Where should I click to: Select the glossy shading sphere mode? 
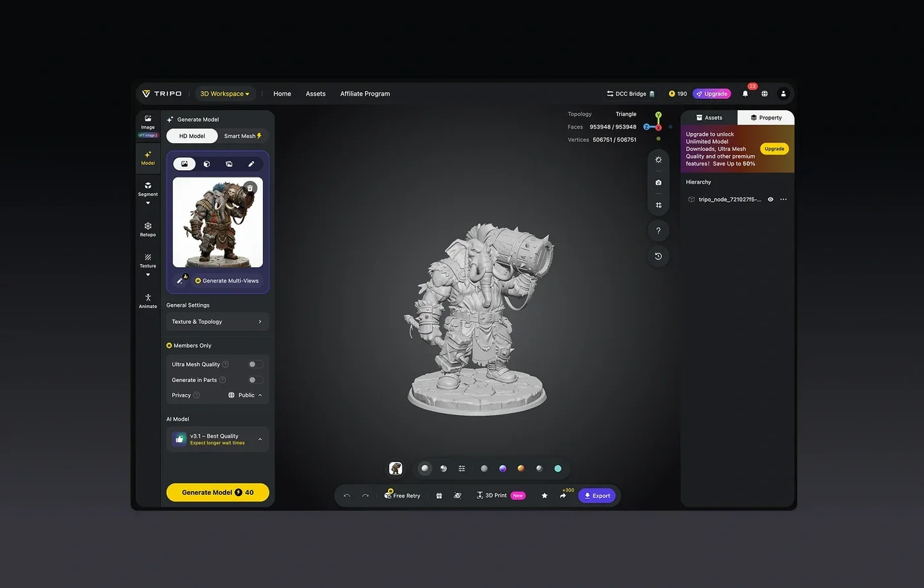pyautogui.click(x=444, y=469)
